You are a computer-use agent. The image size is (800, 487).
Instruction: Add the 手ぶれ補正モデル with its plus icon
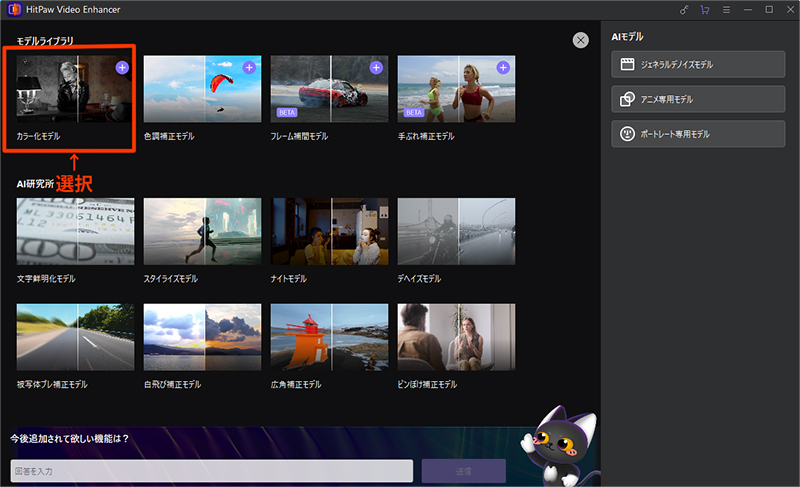tap(503, 67)
